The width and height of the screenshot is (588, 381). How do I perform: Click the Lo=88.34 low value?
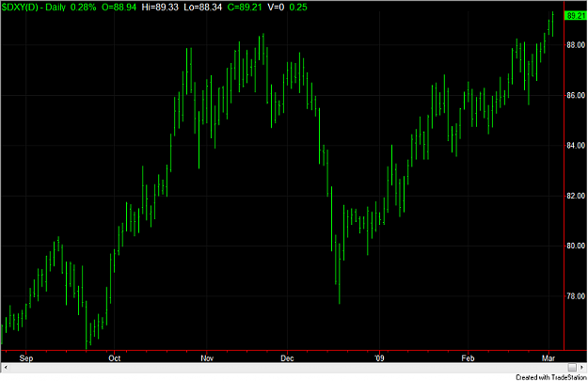coord(203,8)
